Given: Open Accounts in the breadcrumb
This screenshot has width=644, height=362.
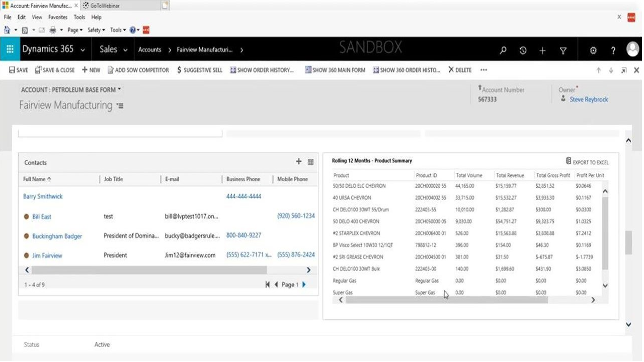Looking at the screenshot, I should point(150,50).
